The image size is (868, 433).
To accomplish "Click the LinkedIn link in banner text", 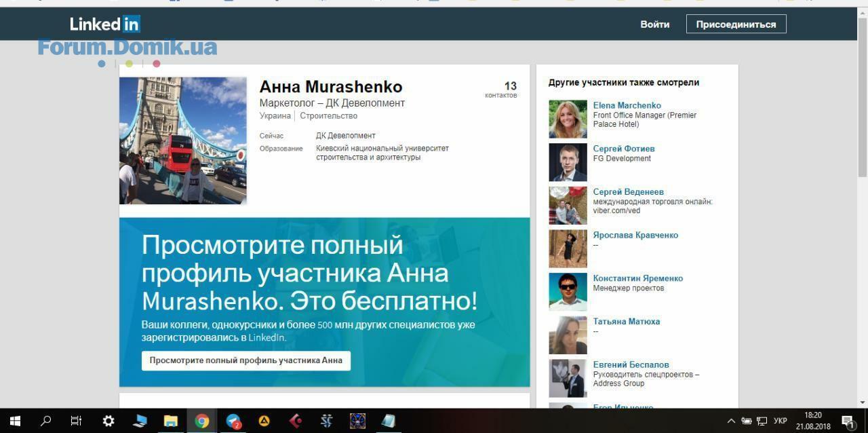I will tap(267, 337).
